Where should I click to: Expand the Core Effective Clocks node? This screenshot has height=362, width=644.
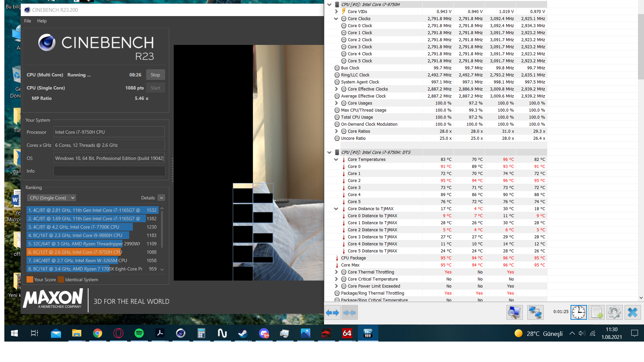(336, 89)
